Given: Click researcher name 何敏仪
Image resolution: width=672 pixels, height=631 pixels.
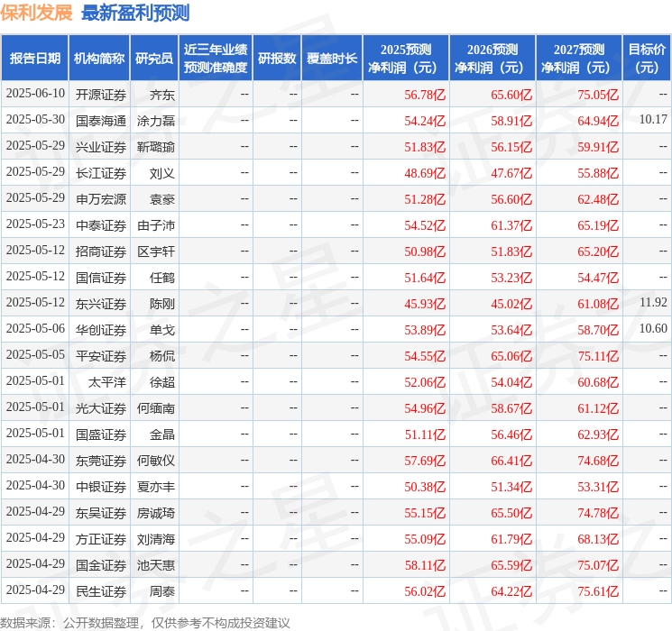Looking at the screenshot, I should pyautogui.click(x=156, y=461).
